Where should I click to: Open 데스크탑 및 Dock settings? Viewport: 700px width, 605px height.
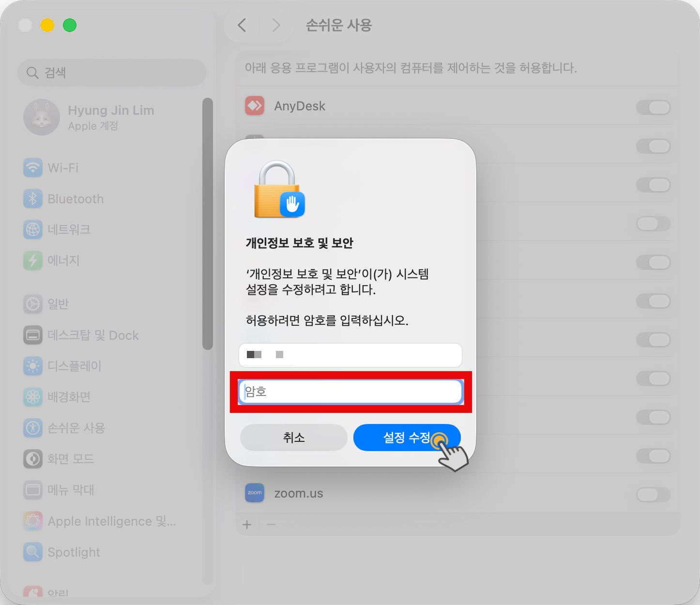pos(93,335)
